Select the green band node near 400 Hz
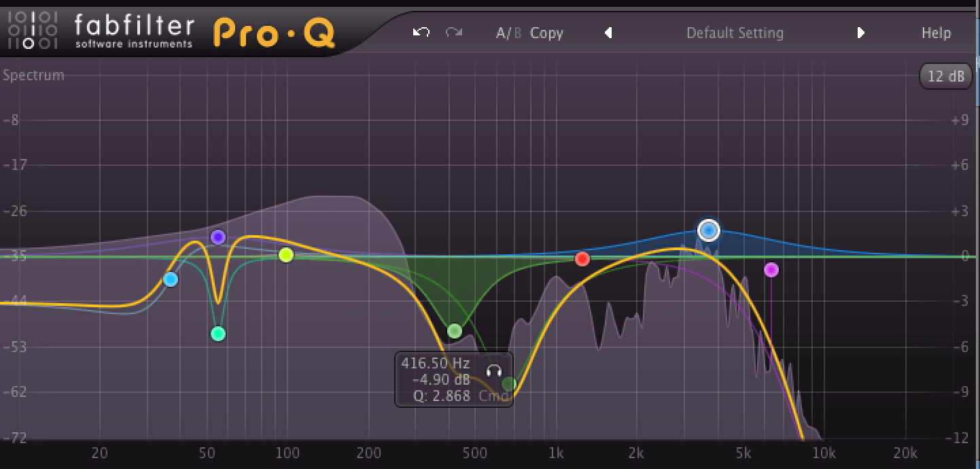Viewport: 980px width, 469px height. (x=454, y=331)
